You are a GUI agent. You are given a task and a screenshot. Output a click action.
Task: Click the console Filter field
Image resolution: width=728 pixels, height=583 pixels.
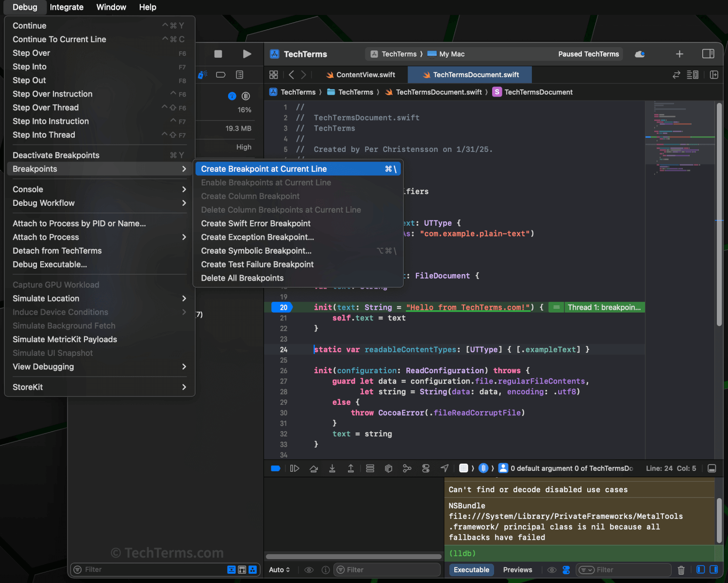pos(624,570)
